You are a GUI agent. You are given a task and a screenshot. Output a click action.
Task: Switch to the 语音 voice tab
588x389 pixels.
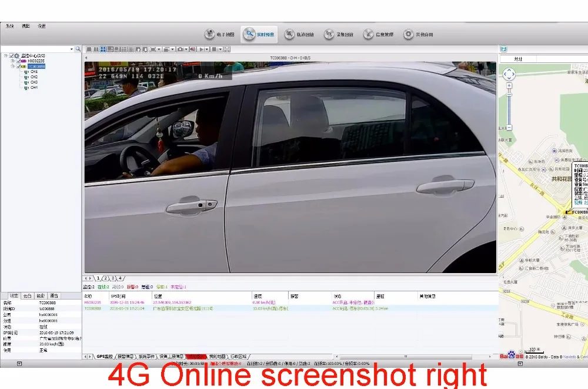(x=54, y=296)
